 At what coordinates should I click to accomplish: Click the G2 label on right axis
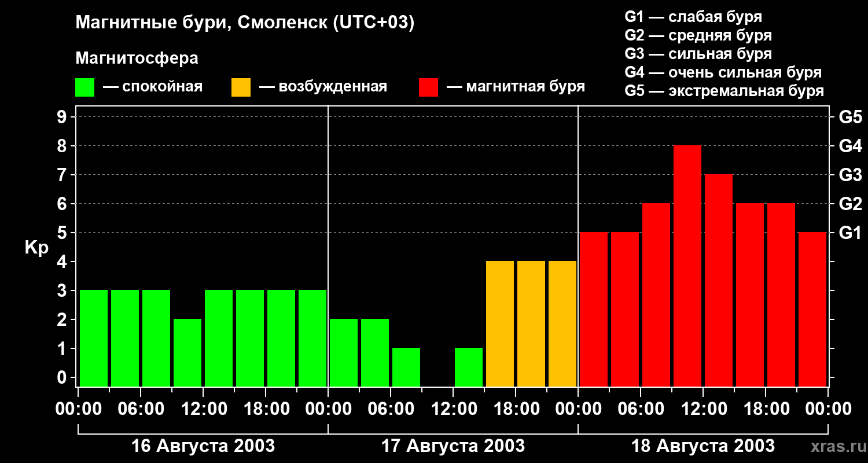[851, 204]
